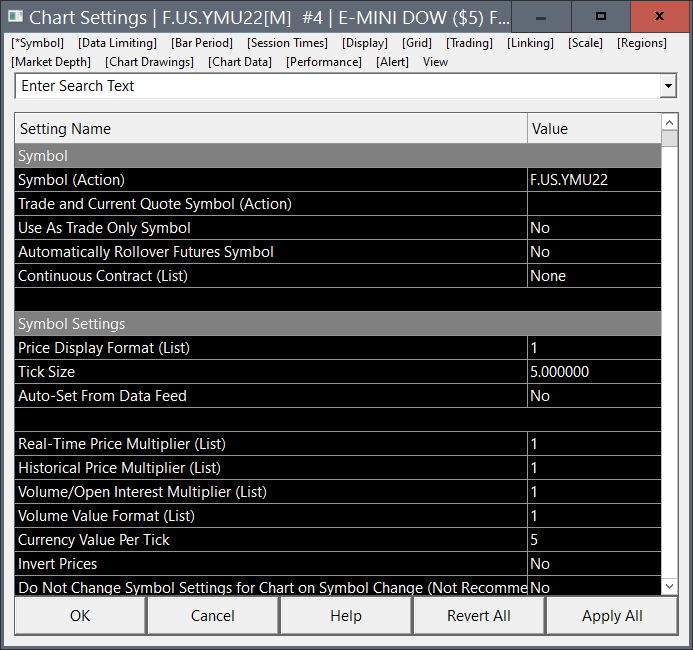The height and width of the screenshot is (650, 693).
Task: Click the Value column header
Action: (594, 129)
